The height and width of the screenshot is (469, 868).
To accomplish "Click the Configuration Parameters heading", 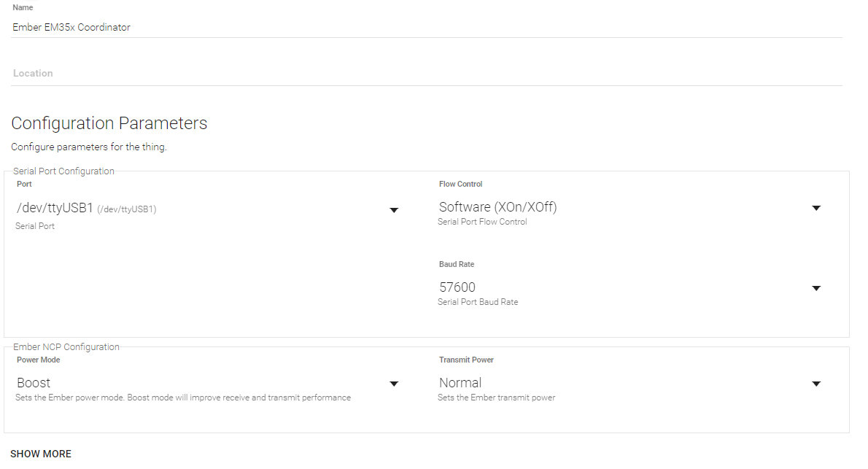I will pyautogui.click(x=109, y=123).
